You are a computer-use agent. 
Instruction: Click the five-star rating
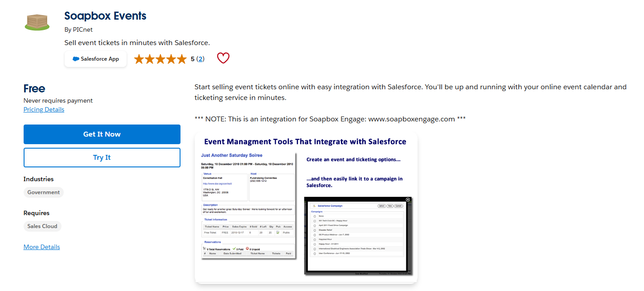tap(160, 59)
